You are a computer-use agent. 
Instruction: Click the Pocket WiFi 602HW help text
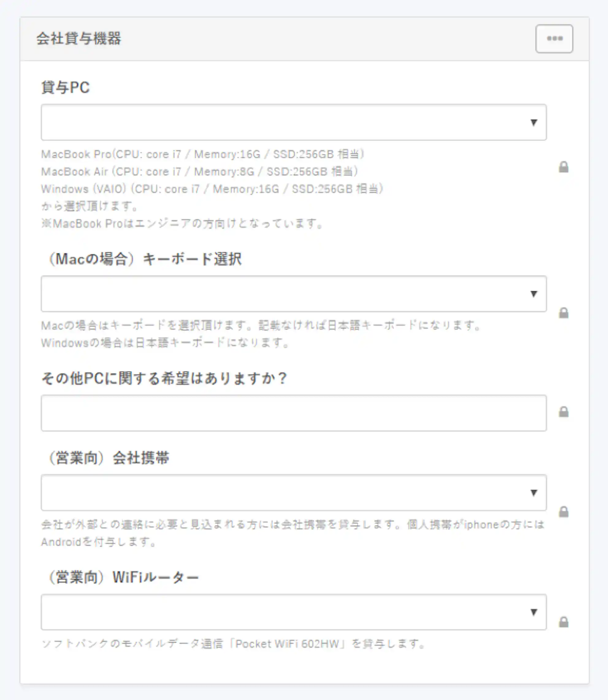233,644
